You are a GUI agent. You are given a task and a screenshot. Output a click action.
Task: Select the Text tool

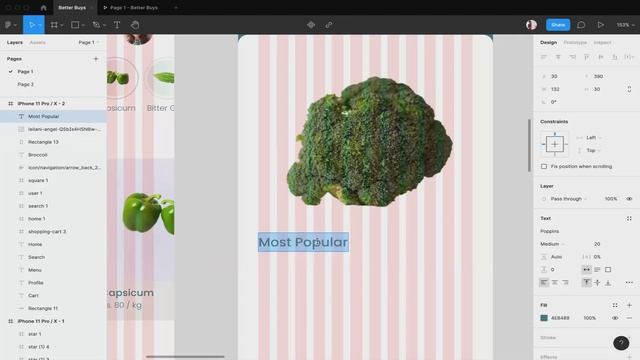coord(117,25)
